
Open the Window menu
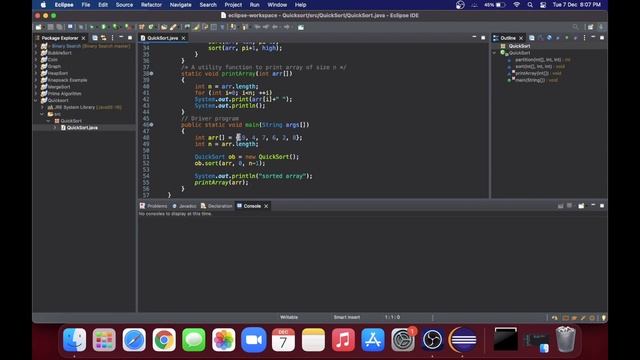click(x=277, y=5)
